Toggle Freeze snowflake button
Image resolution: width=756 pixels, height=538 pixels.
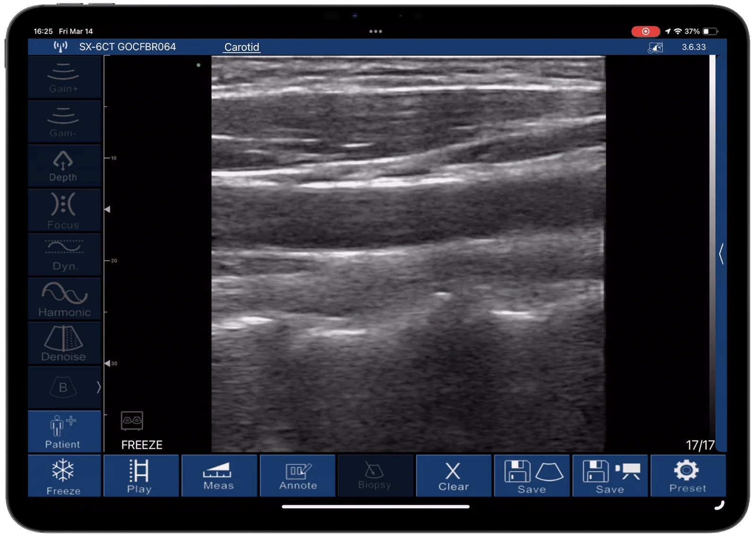pyautogui.click(x=64, y=476)
